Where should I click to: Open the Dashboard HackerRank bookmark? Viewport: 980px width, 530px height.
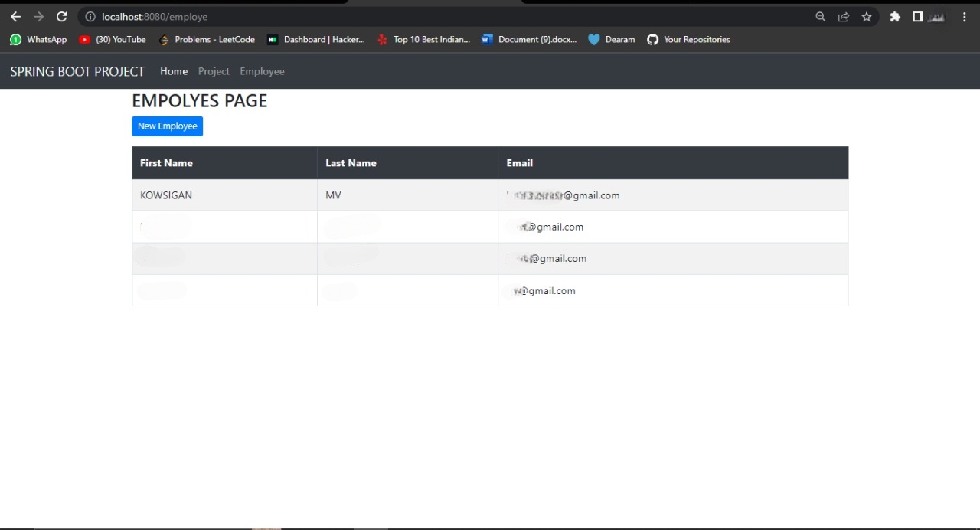tap(316, 39)
